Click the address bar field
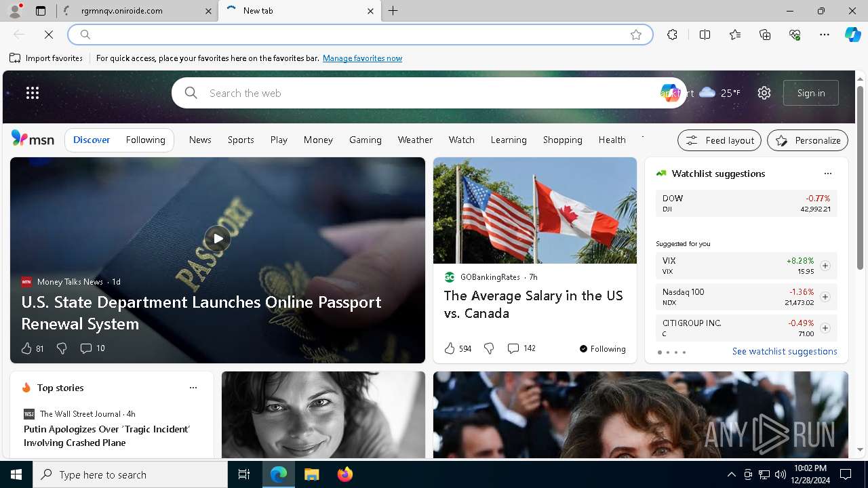 [360, 35]
